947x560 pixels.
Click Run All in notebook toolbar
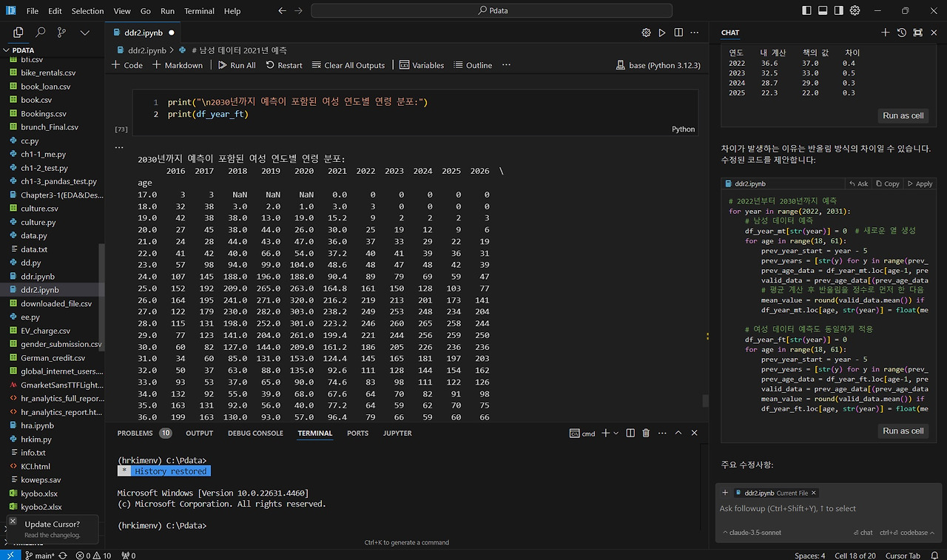[236, 65]
